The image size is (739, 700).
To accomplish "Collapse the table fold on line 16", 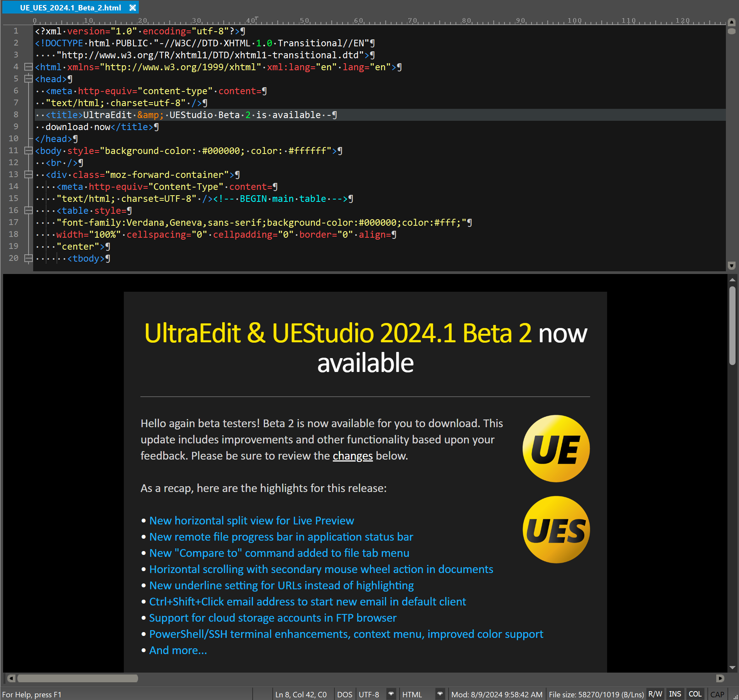I will point(28,210).
